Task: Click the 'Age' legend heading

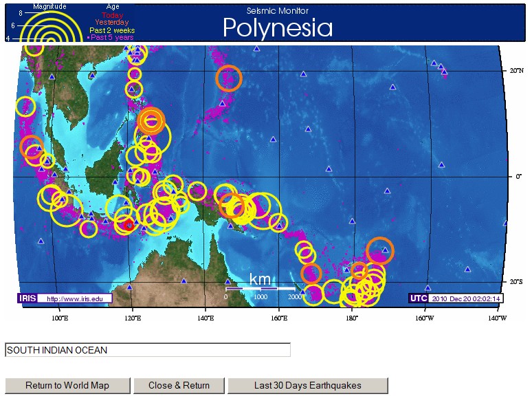Action: (x=113, y=6)
